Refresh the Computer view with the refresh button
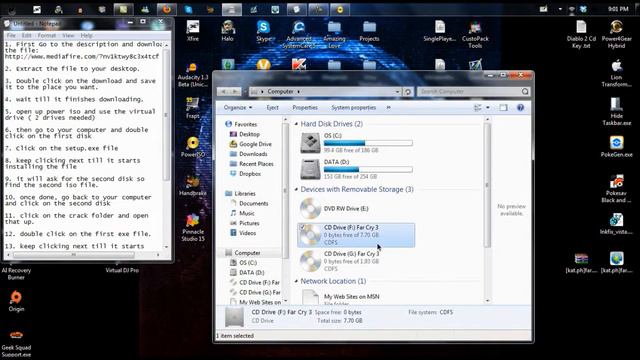The width and height of the screenshot is (640, 360). [x=407, y=92]
